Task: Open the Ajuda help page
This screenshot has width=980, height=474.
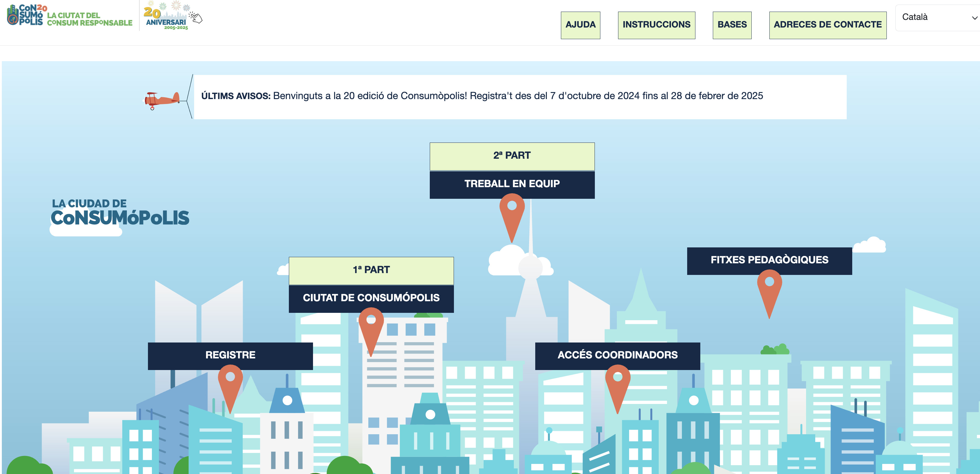Action: pos(580,25)
